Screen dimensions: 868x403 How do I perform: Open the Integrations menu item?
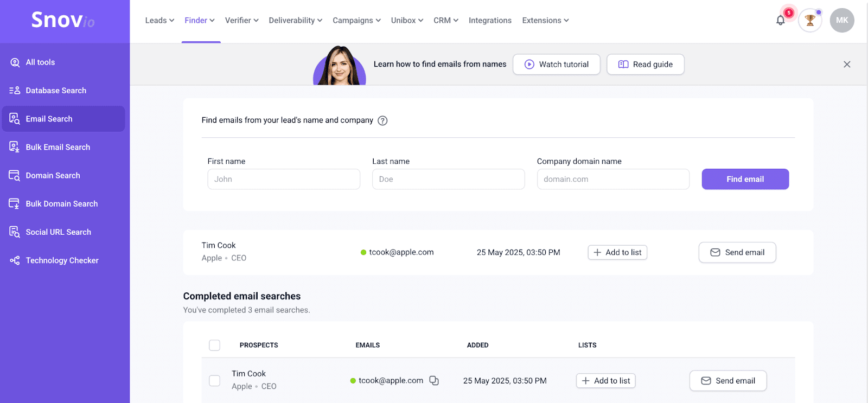pos(490,21)
